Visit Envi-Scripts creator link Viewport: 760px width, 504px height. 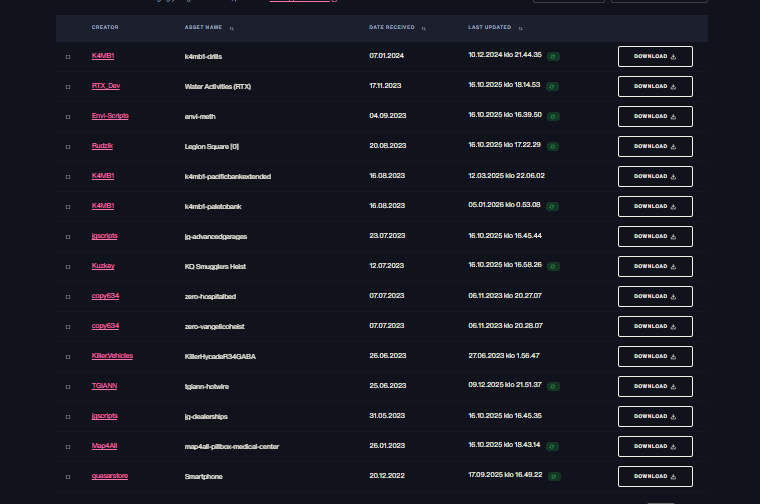tap(110, 116)
